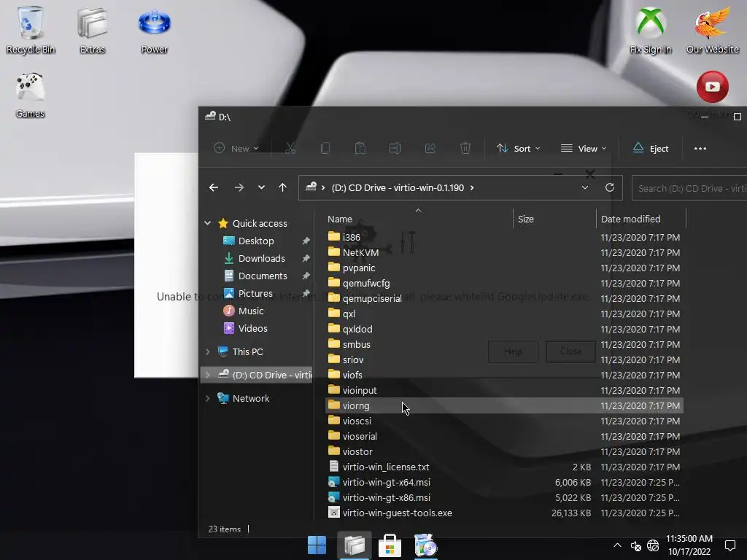Go back with the left arrow
This screenshot has height=560, width=747.
pos(214,187)
